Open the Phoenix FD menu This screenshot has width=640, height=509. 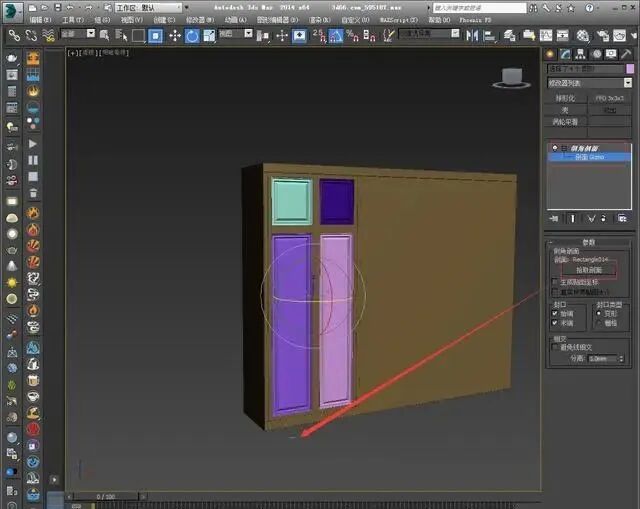point(475,20)
